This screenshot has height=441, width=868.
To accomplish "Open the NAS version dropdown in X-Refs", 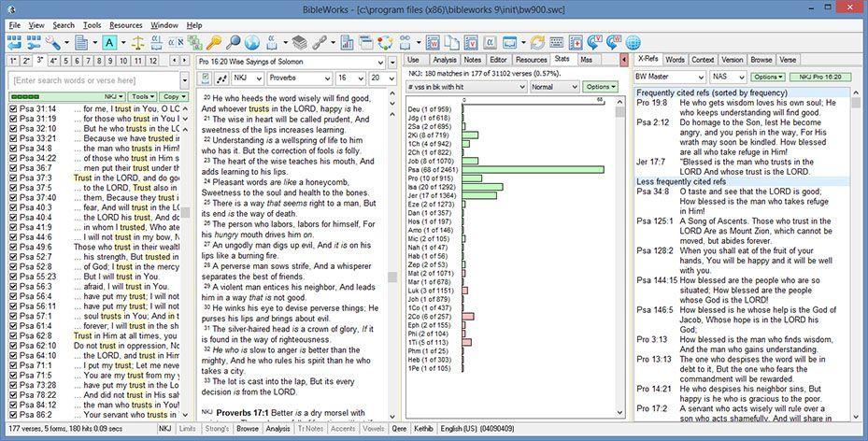I will (728, 77).
